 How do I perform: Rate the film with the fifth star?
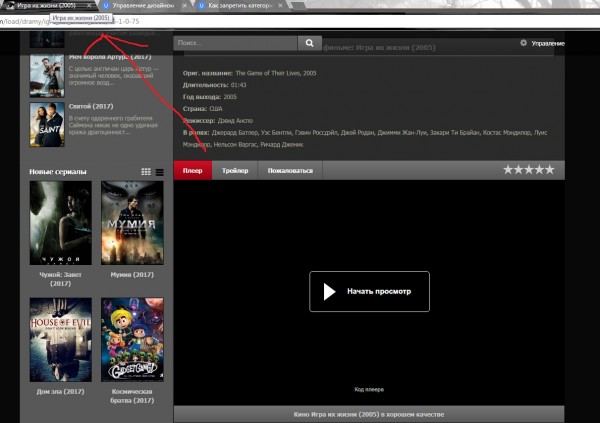coord(549,170)
